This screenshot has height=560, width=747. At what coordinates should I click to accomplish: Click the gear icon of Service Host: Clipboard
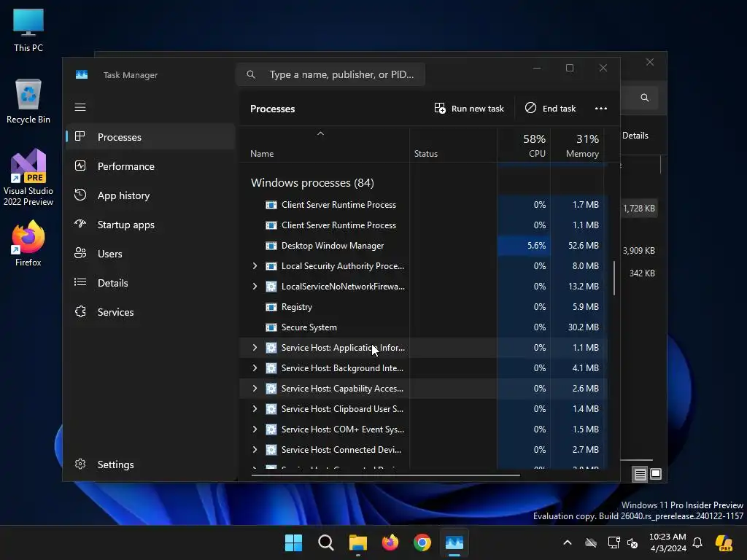click(x=271, y=409)
